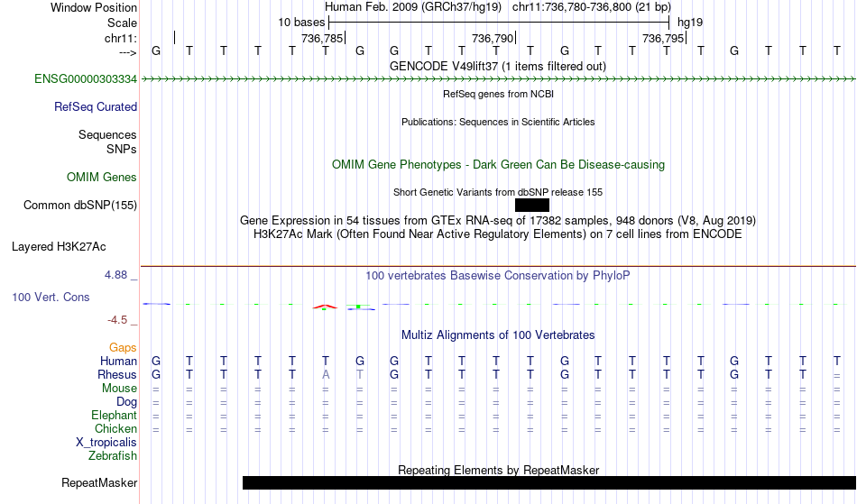Click the Scale label
The image size is (857, 504).
click(122, 23)
